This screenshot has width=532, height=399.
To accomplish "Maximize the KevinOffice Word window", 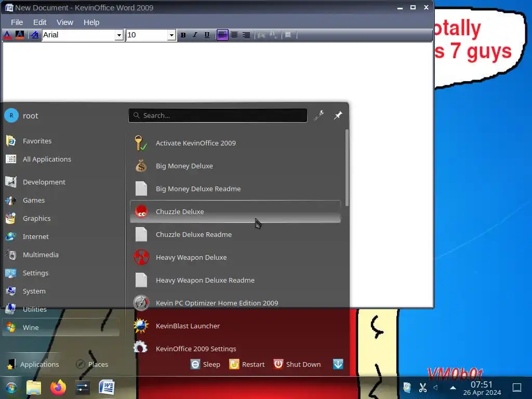I will [x=413, y=7].
